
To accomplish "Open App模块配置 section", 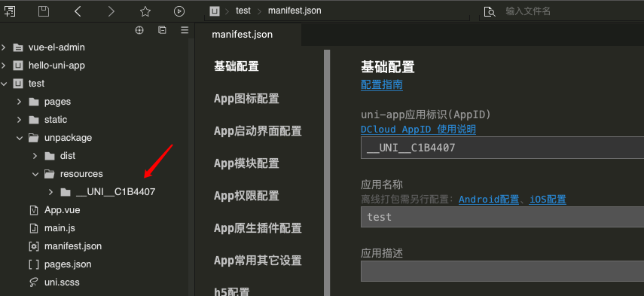I will 246,163.
